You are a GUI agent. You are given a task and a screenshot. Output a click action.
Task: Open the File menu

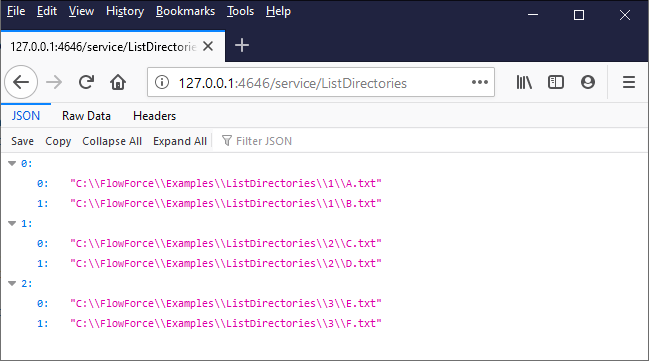(x=16, y=11)
